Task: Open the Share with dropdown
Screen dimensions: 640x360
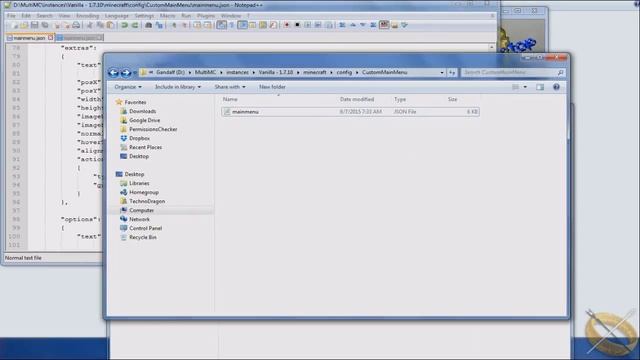Action: (x=230, y=87)
